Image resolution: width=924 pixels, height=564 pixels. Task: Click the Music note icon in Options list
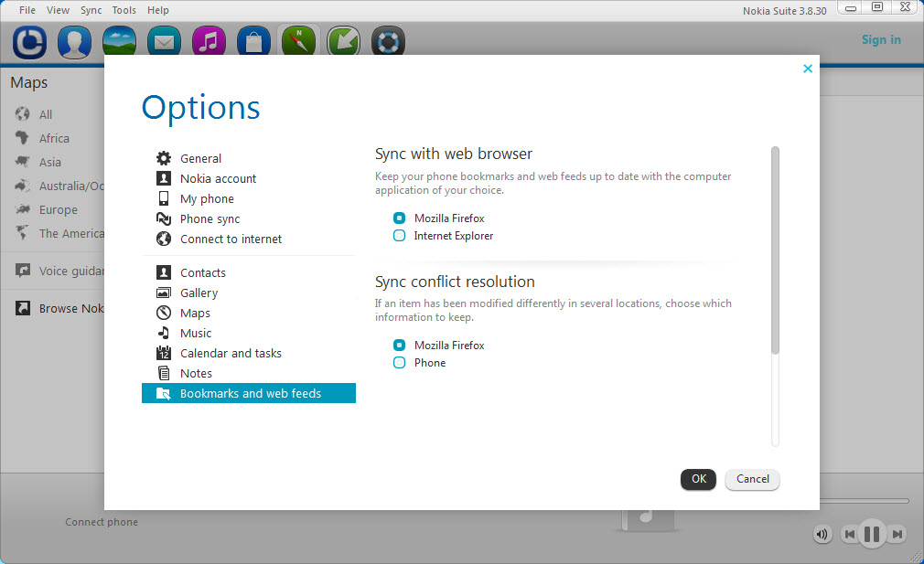163,333
